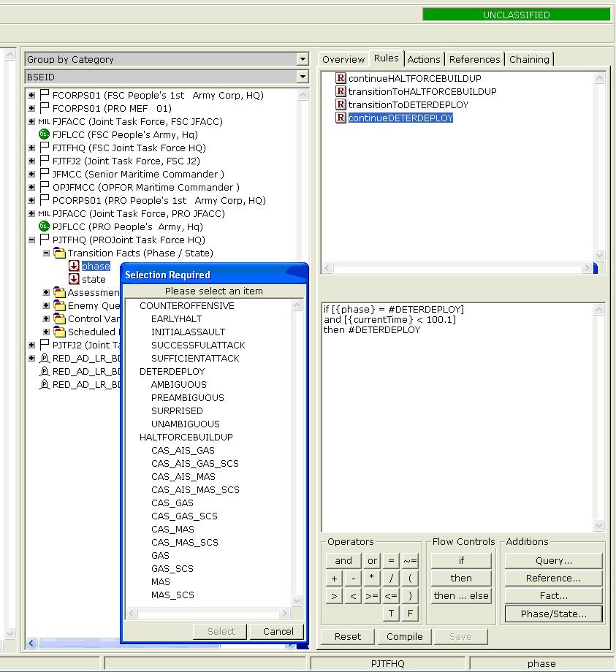This screenshot has height=672, width=616.
Task: Click the MIL icon for FJFACC
Action: (x=44, y=121)
